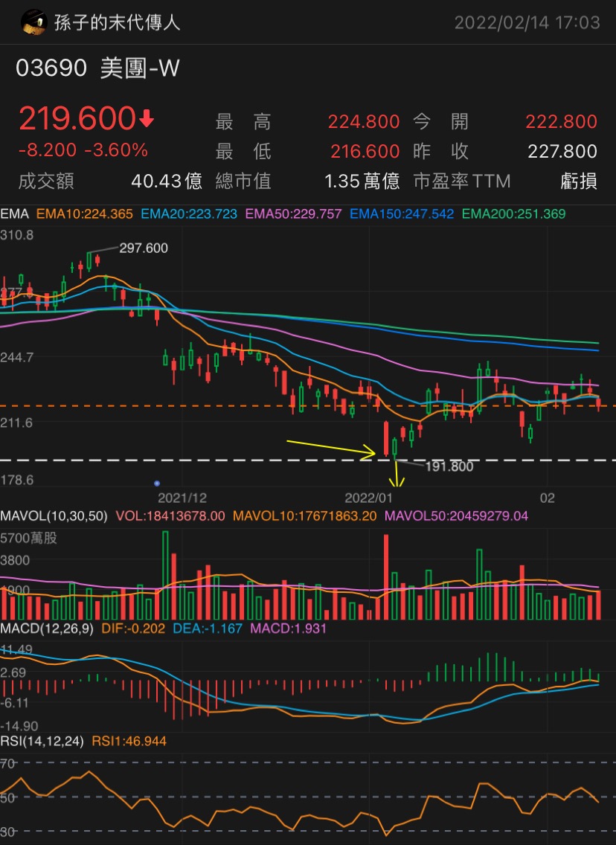Tap previous close value 227.800
616x845 pixels.
562,152
